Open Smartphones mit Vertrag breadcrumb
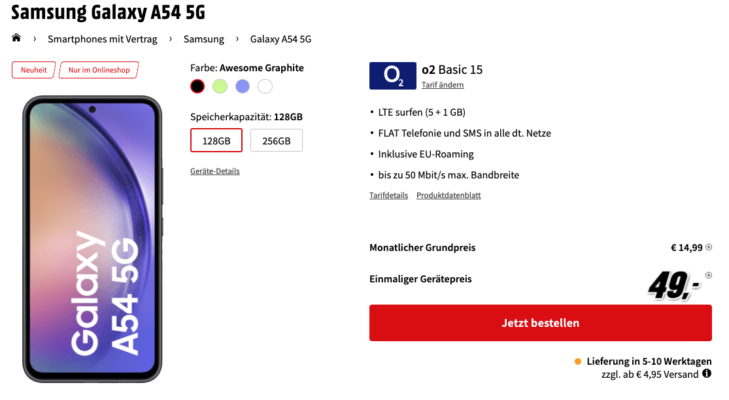This screenshot has height=400, width=729. (x=102, y=39)
